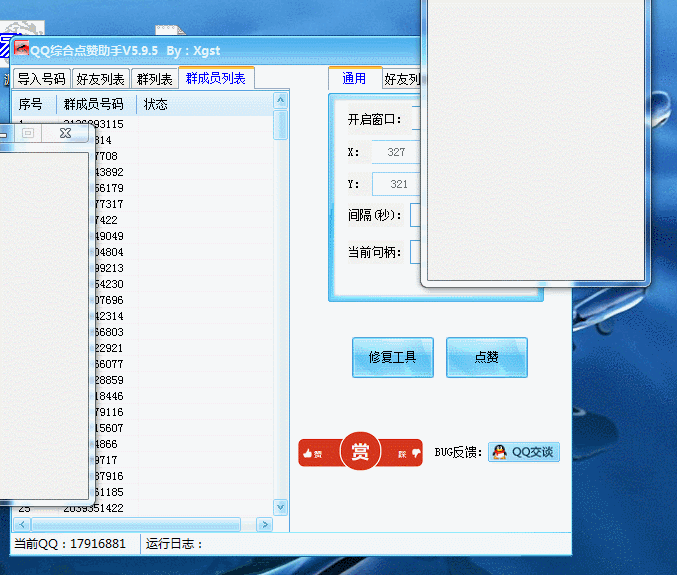677x575 pixels.
Task: Click the 运行日志 status bar label
Action: point(174,543)
